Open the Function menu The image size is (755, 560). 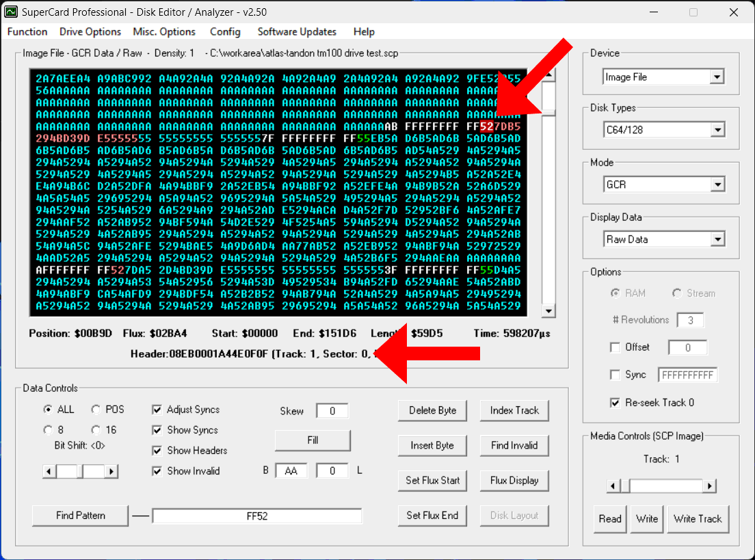coord(27,31)
